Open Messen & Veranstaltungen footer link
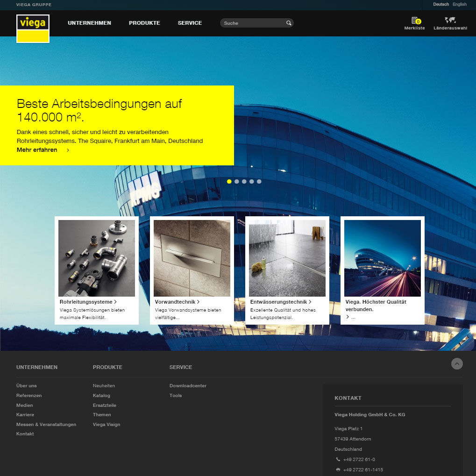 coord(46,425)
